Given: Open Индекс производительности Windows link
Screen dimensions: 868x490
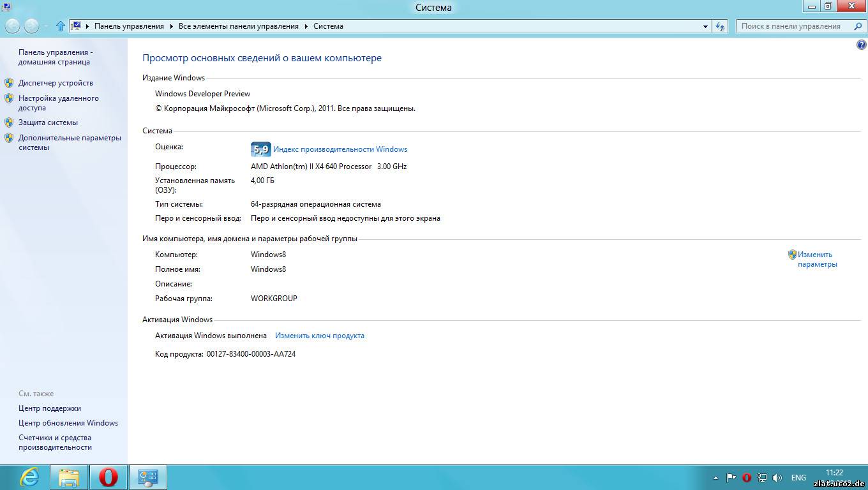Looking at the screenshot, I should coord(340,149).
